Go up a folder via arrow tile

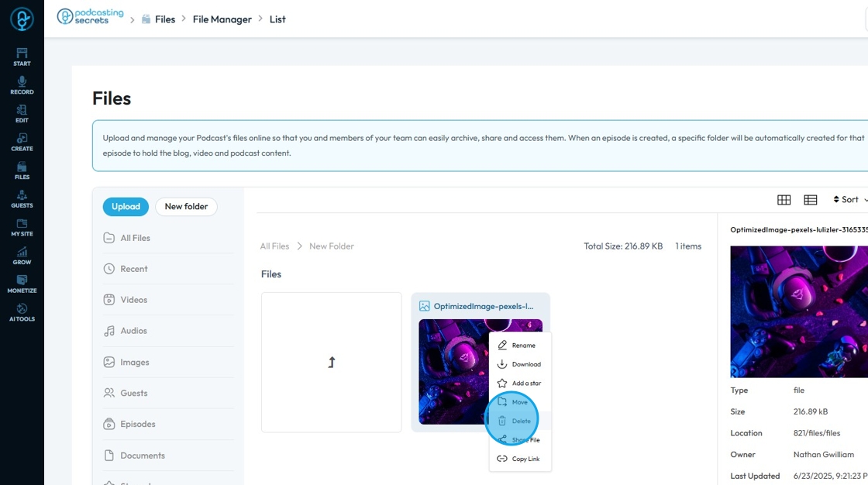point(332,363)
